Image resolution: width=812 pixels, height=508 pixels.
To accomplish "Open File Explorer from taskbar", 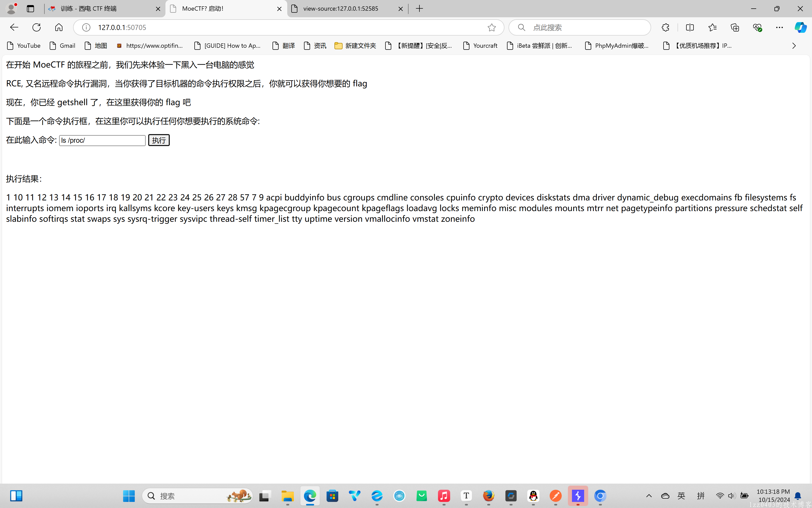I will 287,496.
